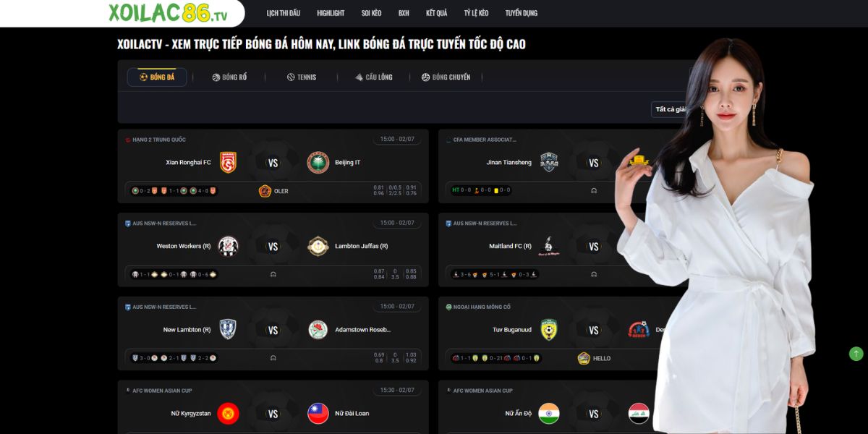This screenshot has height=434, width=868.
Task: Go to the Tỷ Lệ Kèo page
Action: [476, 13]
